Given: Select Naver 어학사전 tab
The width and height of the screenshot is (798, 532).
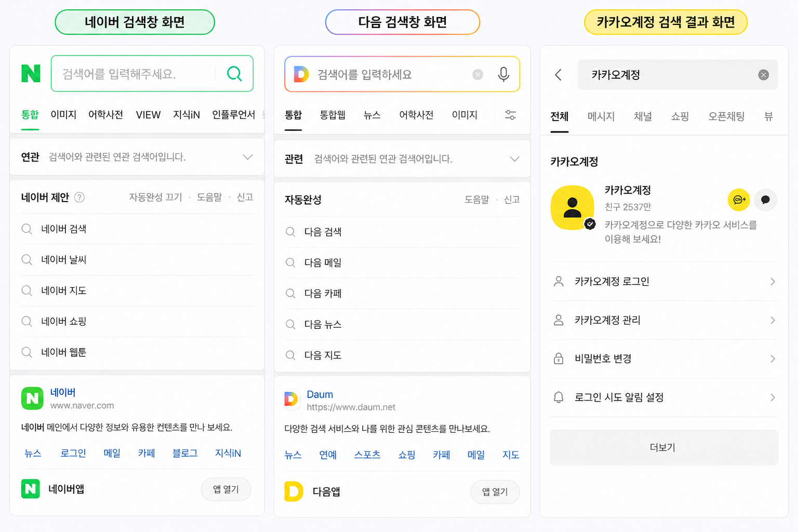Looking at the screenshot, I should click(x=105, y=115).
